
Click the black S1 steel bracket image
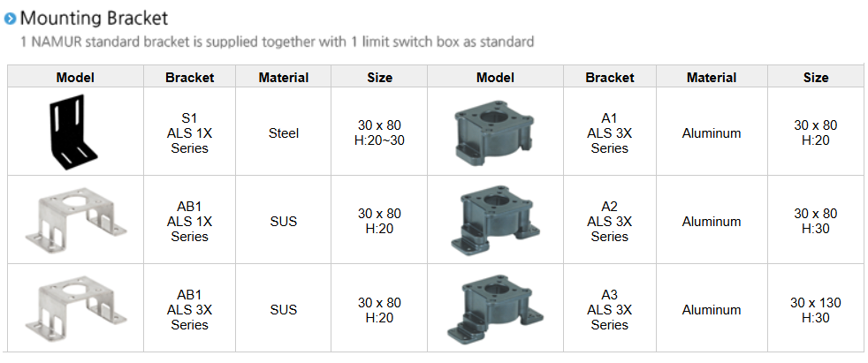coord(74,133)
